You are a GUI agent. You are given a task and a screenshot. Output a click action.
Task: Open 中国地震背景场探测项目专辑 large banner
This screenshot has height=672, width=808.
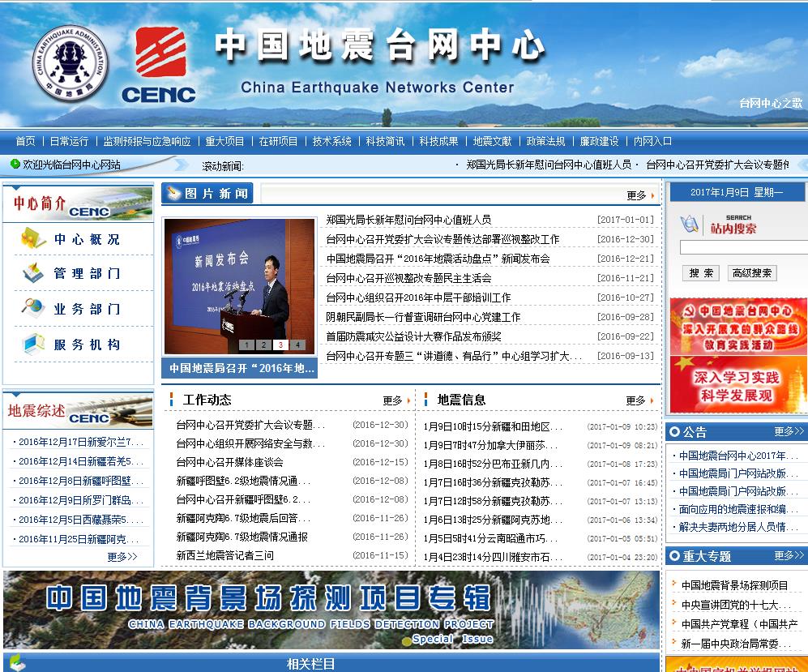331,610
